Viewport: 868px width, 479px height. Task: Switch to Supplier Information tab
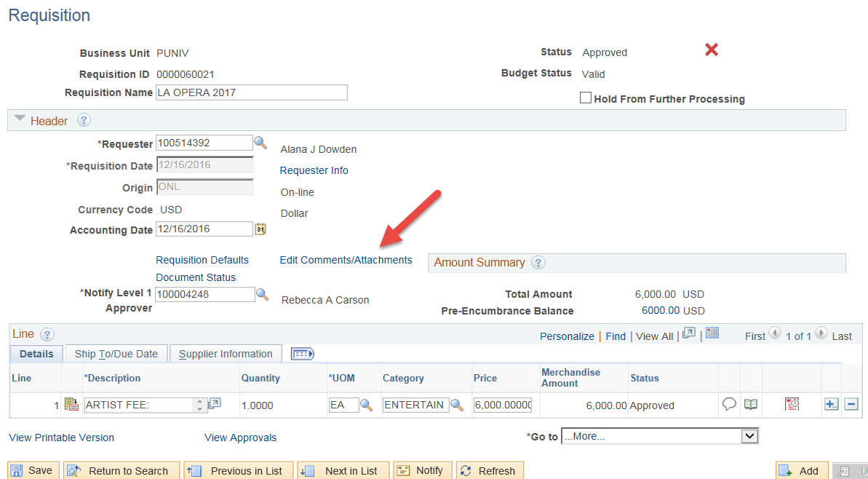point(226,354)
